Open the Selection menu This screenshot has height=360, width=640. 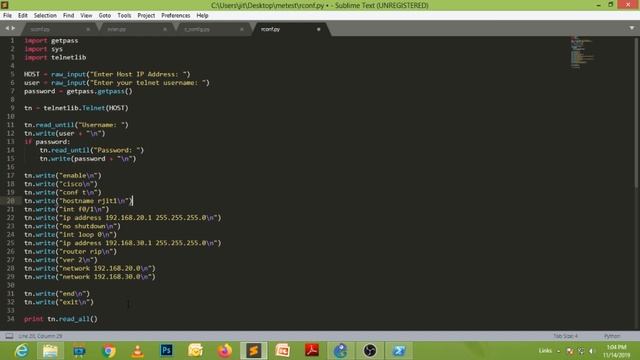pyautogui.click(x=45, y=16)
